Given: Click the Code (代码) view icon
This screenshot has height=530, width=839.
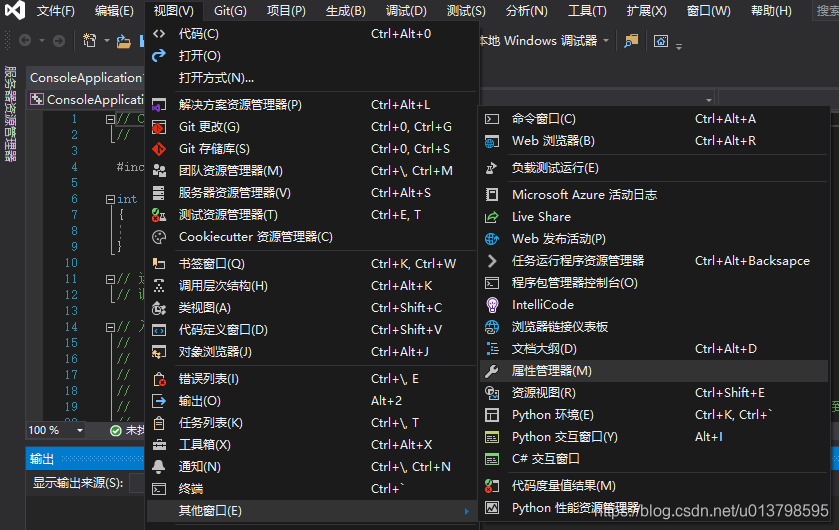Looking at the screenshot, I should tap(159, 34).
